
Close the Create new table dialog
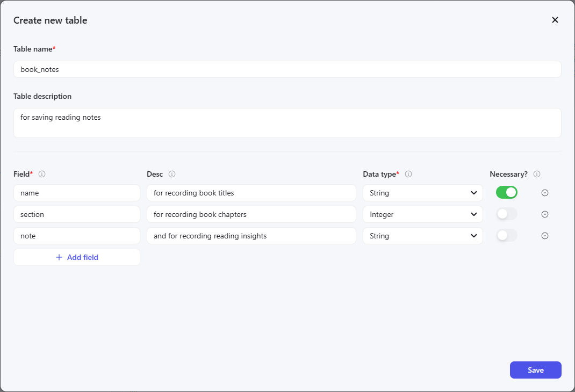coord(555,20)
